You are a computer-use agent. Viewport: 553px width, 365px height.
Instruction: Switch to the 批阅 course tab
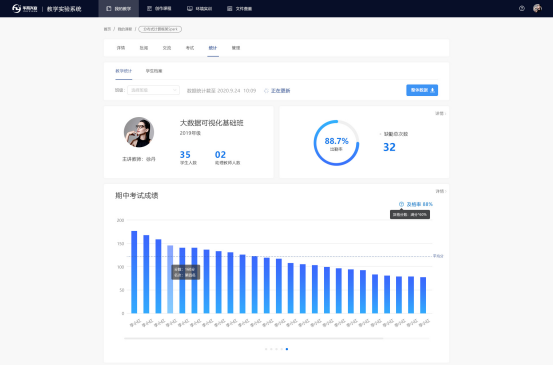point(144,48)
